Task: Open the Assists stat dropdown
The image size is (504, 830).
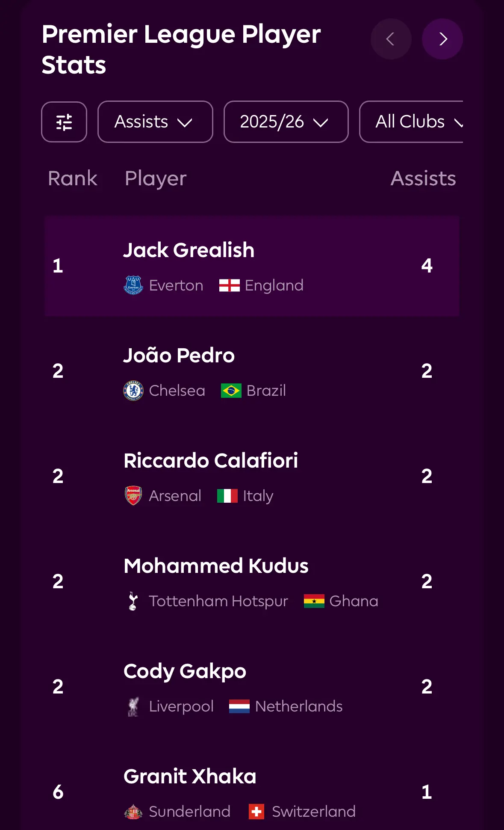Action: pos(155,122)
